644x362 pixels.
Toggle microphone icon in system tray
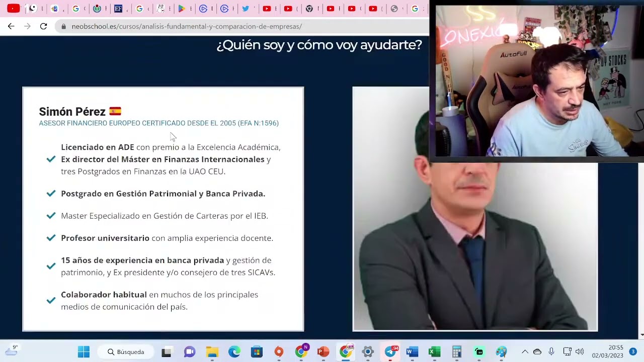pyautogui.click(x=551, y=351)
